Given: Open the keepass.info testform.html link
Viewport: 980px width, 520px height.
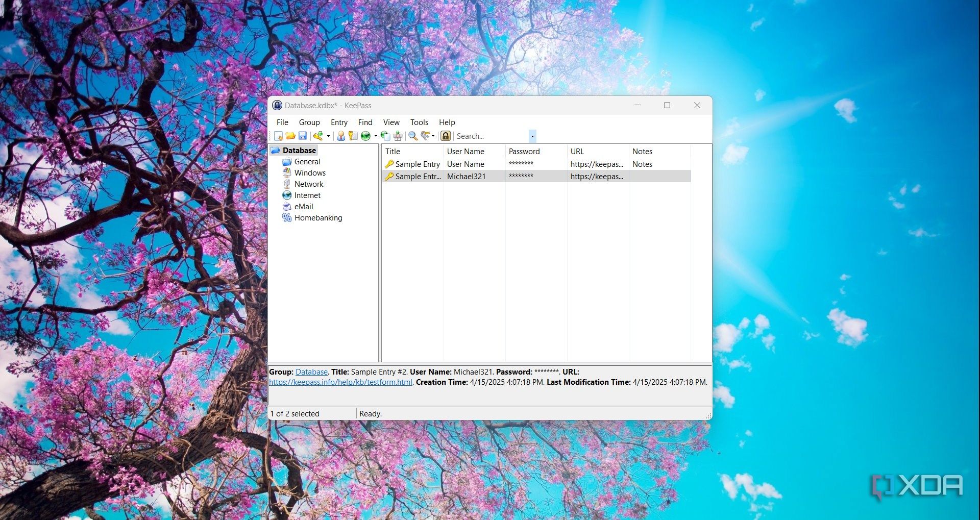Looking at the screenshot, I should coord(340,382).
